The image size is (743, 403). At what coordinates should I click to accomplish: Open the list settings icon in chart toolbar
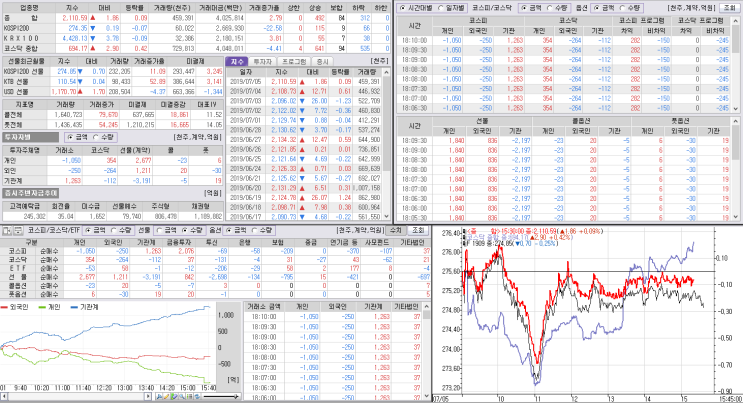pyautogui.click(x=189, y=396)
